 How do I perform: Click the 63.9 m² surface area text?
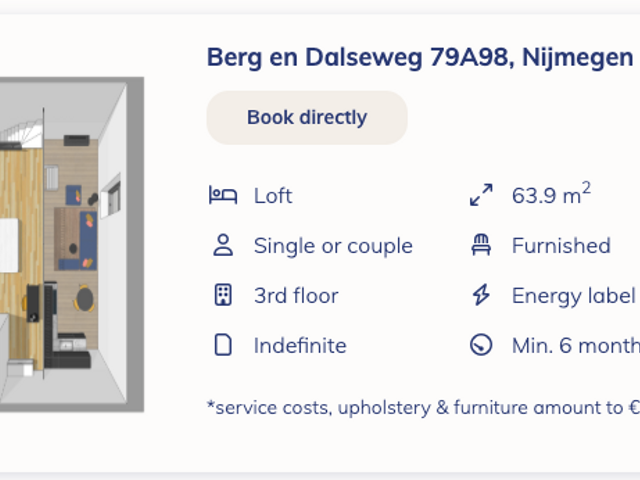click(x=551, y=195)
